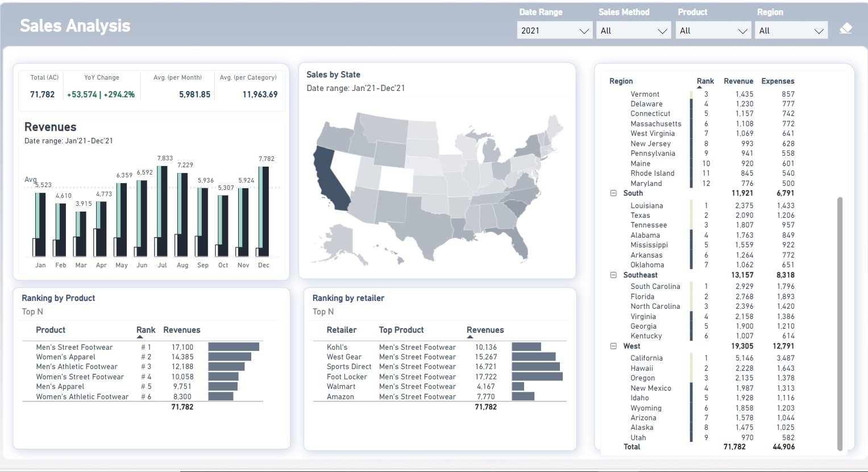
Task: Select the Women's Apparel row in product ranking
Action: 66,357
